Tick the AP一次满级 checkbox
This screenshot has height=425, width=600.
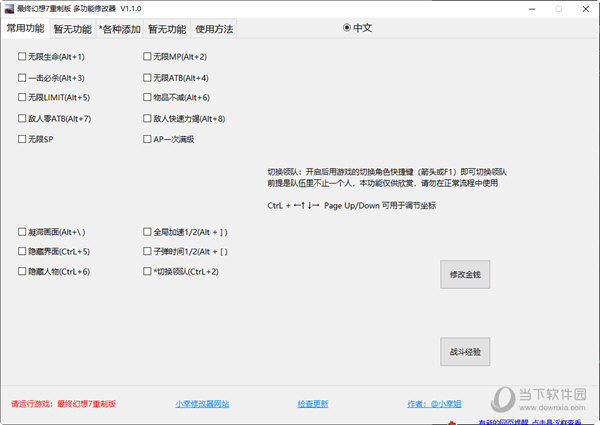point(147,139)
